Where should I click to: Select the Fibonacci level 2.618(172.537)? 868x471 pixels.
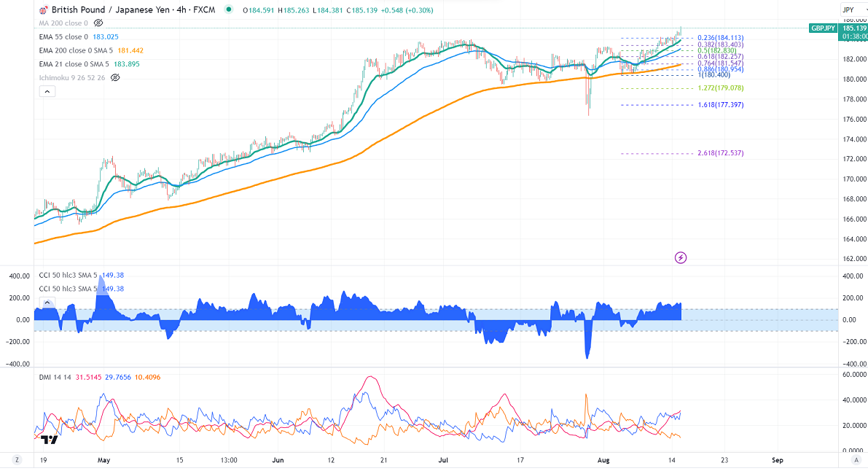coord(721,153)
